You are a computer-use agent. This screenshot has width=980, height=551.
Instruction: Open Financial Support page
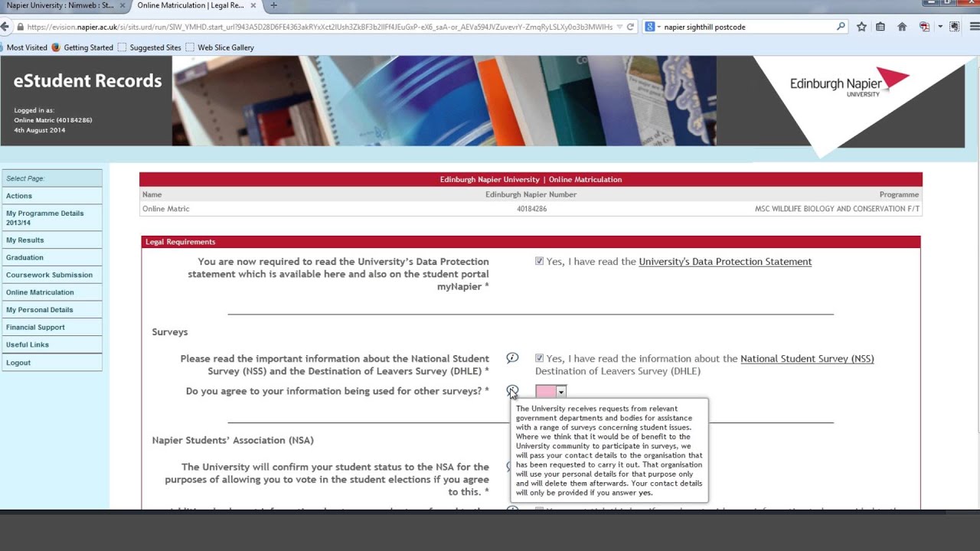pyautogui.click(x=52, y=328)
